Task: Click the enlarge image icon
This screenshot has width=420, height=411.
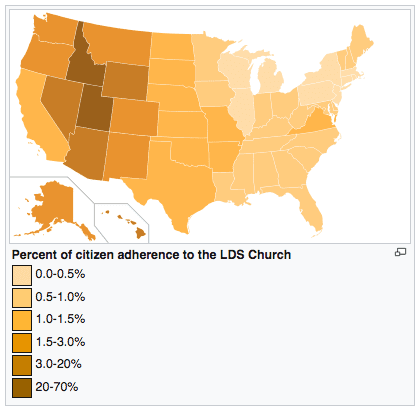Action: coord(400,252)
